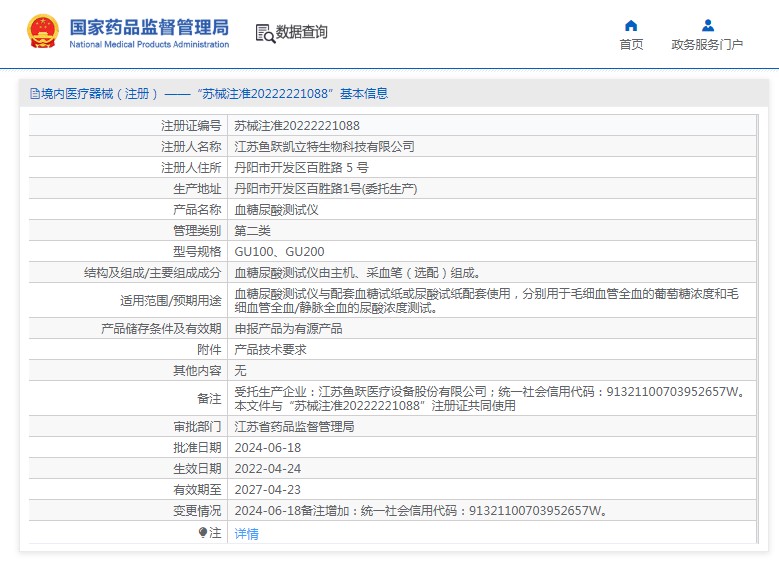779x563 pixels.
Task: Click the 数据查询 magnifier icon
Action: [x=265, y=33]
